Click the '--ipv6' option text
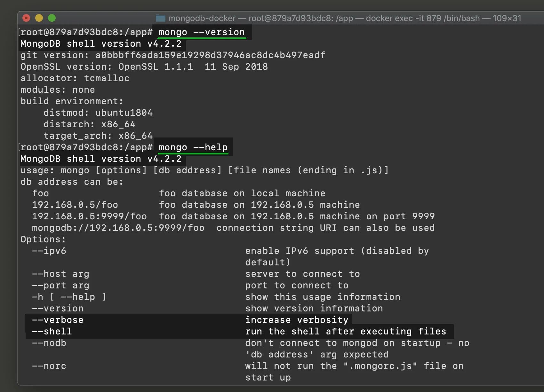Viewport: 544px width, 392px height. tap(49, 251)
